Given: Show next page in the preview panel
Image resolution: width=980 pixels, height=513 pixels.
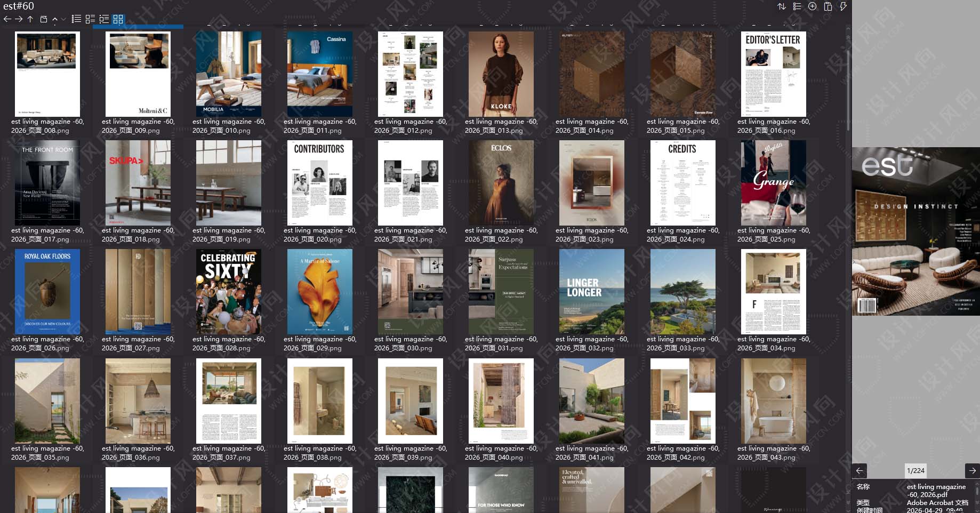Looking at the screenshot, I should (x=972, y=470).
